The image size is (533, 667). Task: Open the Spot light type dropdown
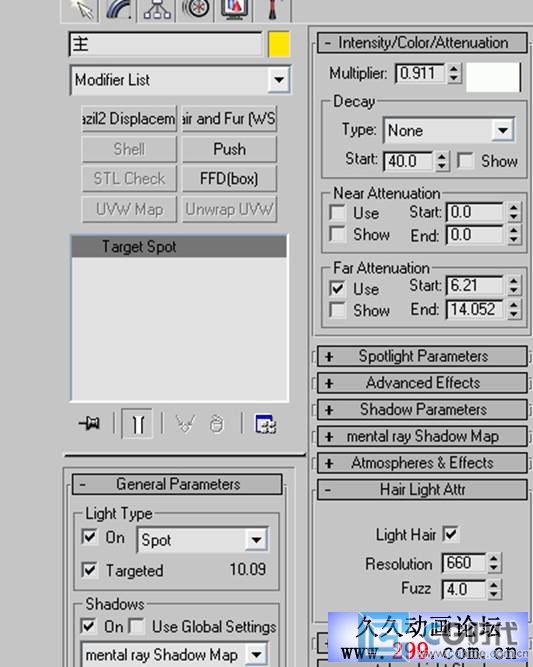pyautogui.click(x=202, y=540)
